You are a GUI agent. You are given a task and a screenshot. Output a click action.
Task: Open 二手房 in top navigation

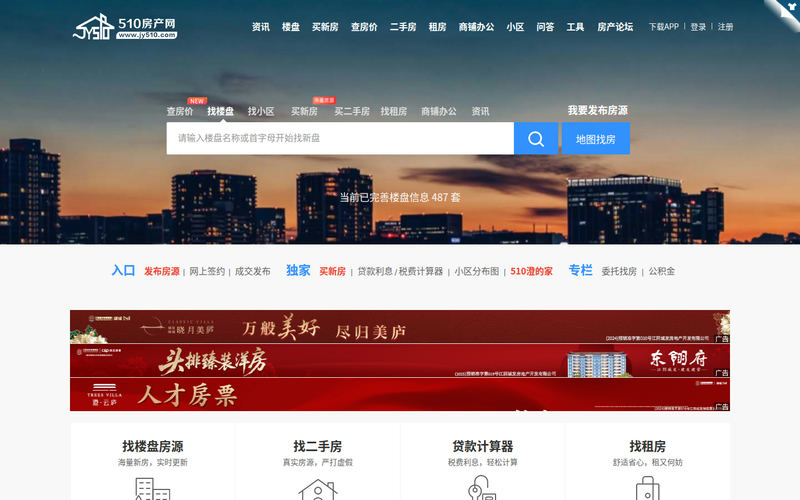[x=403, y=27]
